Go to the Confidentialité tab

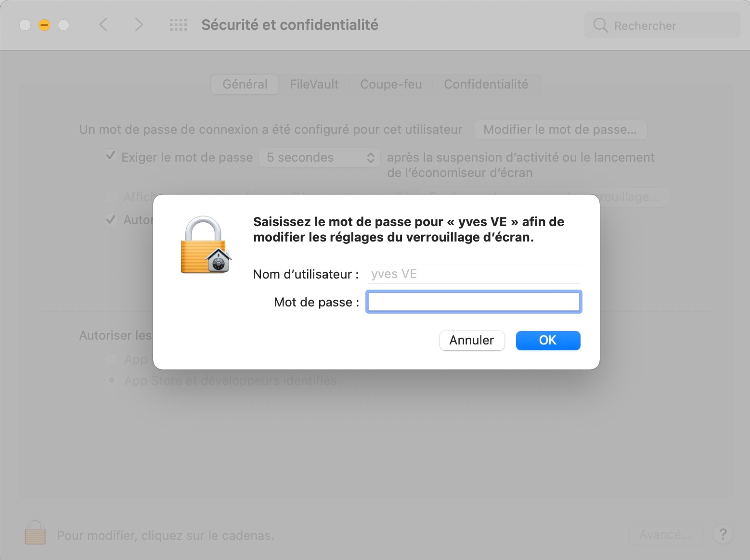[486, 85]
